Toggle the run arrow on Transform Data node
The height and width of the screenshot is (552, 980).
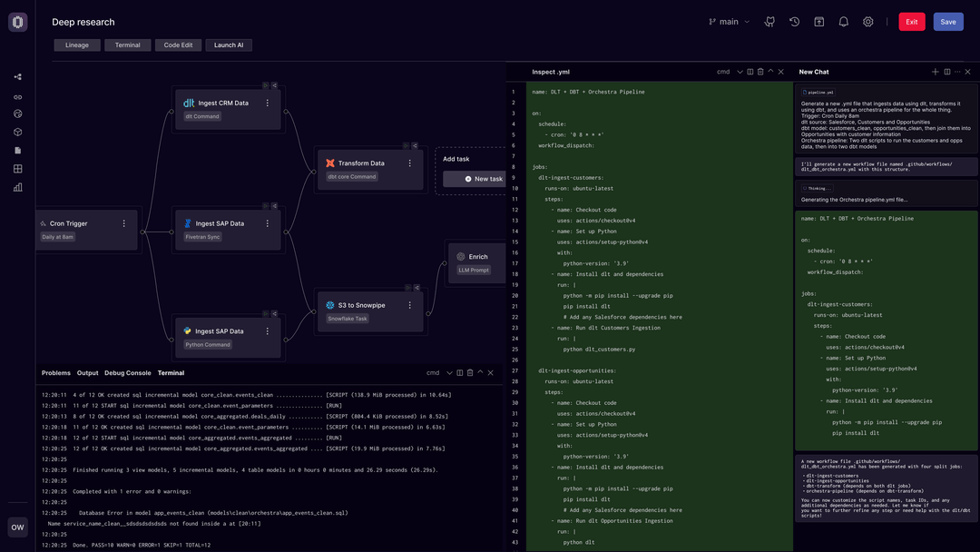pyautogui.click(x=406, y=145)
